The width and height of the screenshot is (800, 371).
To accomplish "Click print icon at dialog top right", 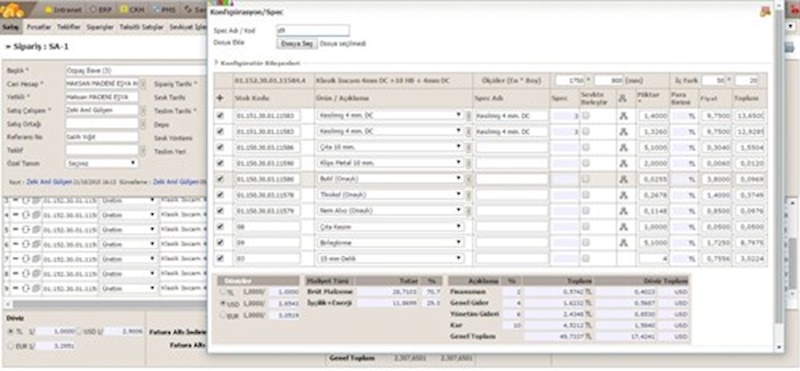I will pos(765,12).
